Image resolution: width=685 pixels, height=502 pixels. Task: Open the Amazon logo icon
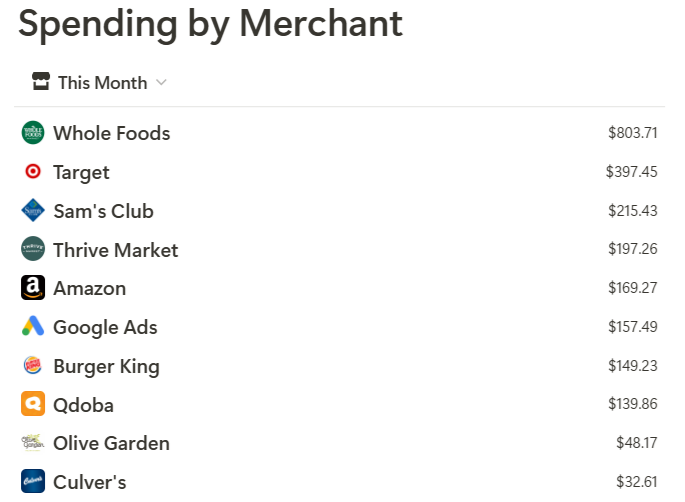(x=33, y=288)
